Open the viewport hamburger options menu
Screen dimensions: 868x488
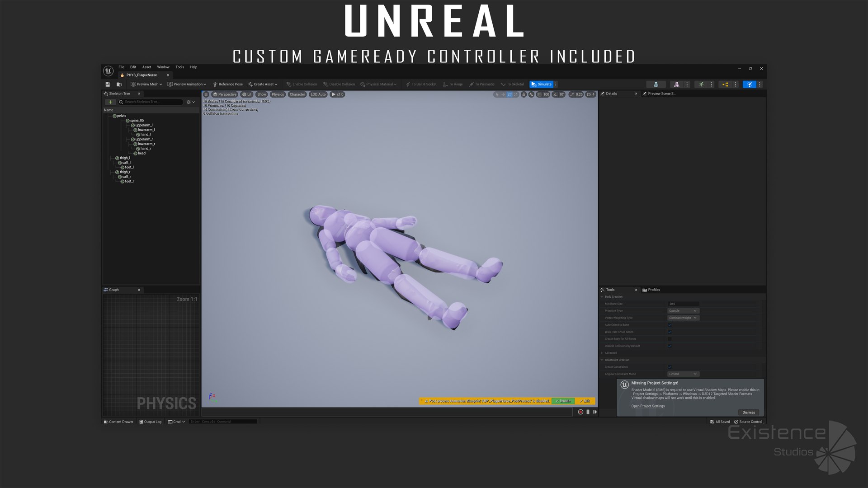click(206, 94)
